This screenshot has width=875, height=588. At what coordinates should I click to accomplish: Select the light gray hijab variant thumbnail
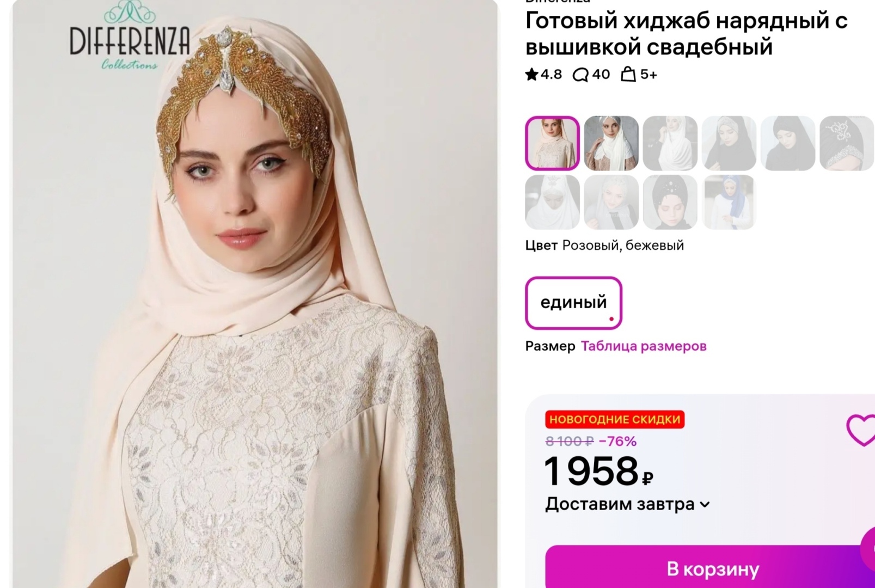[x=611, y=202]
